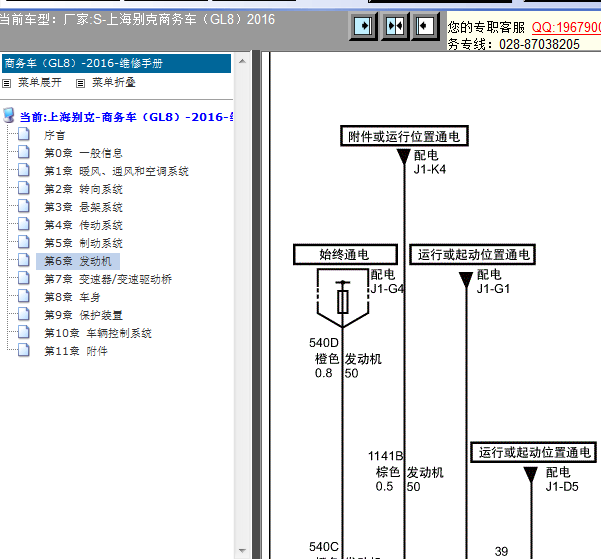Open 第5章 制动系统
601x559 pixels.
click(83, 243)
